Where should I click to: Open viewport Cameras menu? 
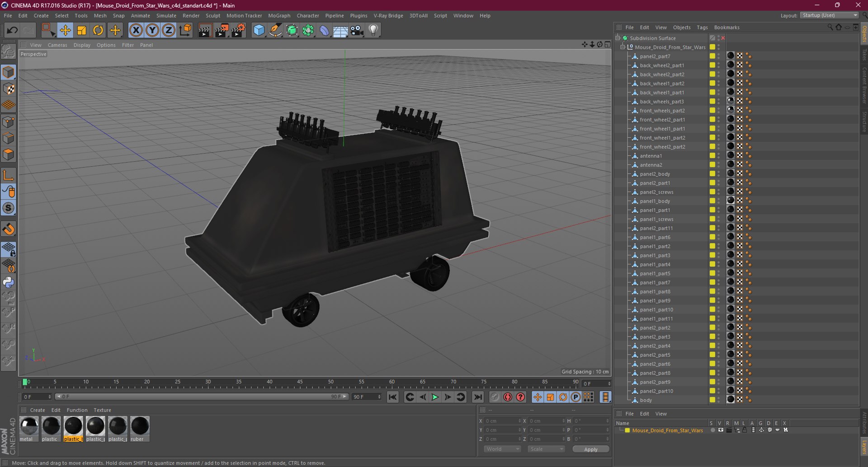tap(57, 45)
